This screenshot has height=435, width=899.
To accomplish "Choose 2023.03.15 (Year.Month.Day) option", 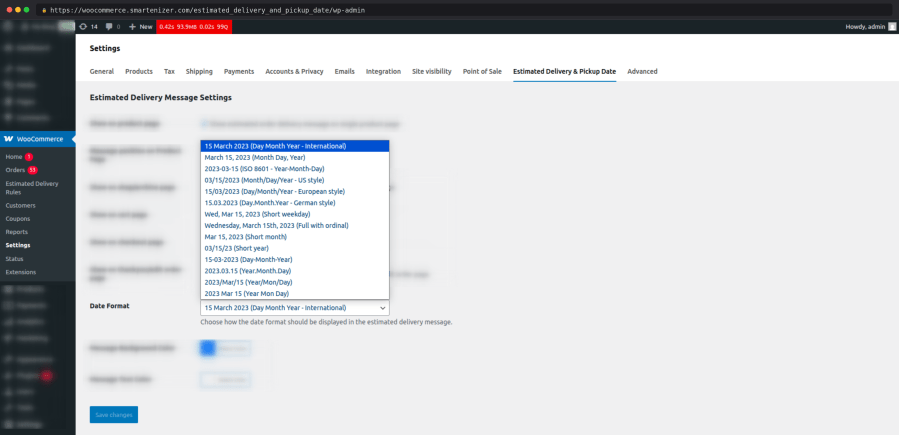I will click(x=295, y=271).
